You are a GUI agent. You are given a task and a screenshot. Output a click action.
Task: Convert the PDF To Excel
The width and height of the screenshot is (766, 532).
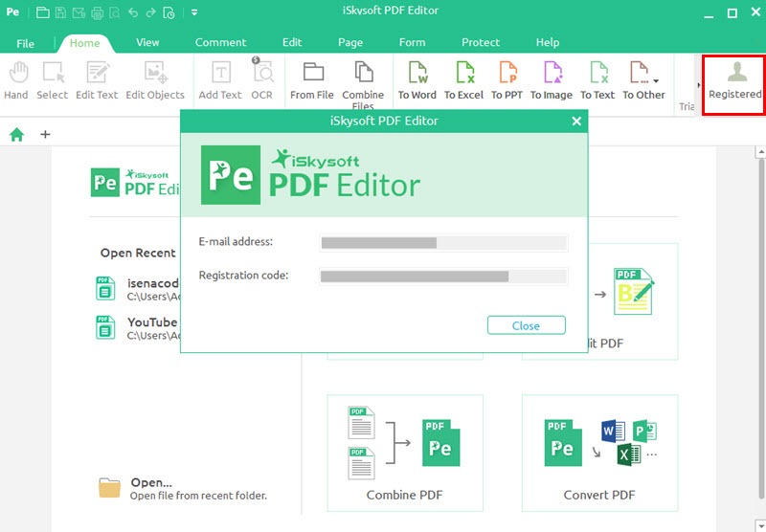(x=463, y=80)
